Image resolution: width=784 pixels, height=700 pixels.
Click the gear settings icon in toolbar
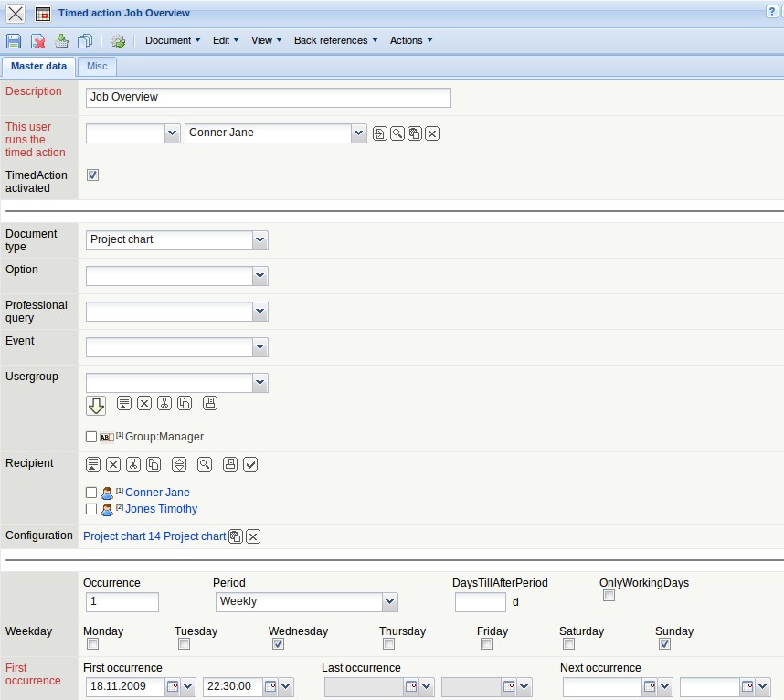(x=118, y=41)
